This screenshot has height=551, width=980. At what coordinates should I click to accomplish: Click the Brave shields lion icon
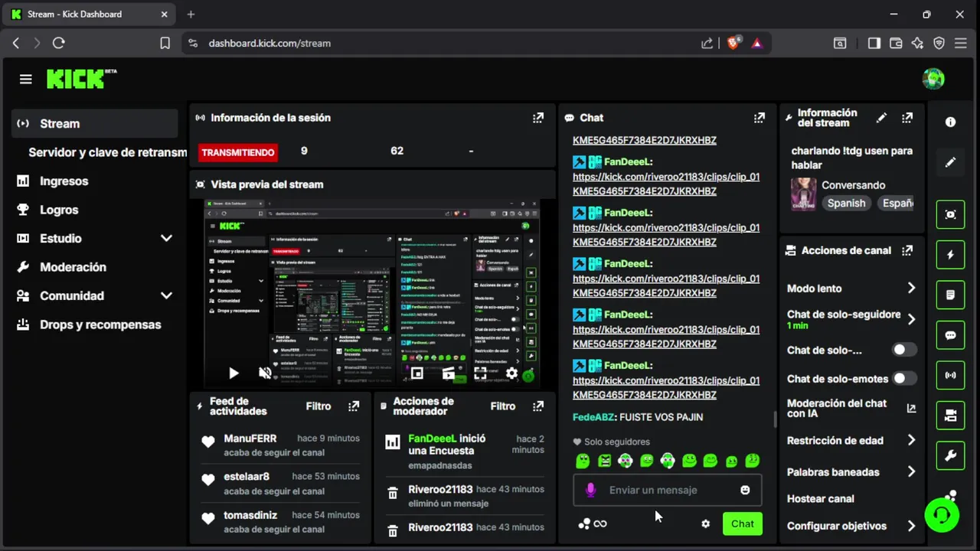(x=733, y=44)
